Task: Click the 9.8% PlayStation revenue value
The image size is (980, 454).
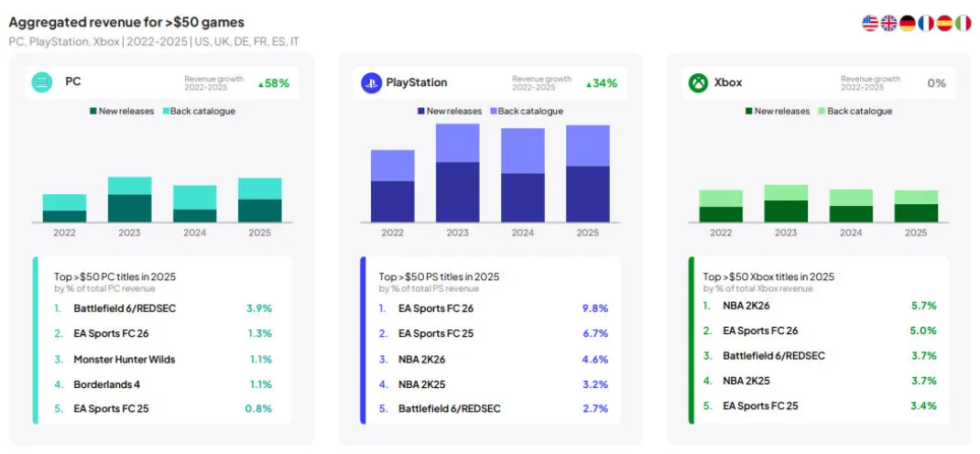Action: point(594,308)
